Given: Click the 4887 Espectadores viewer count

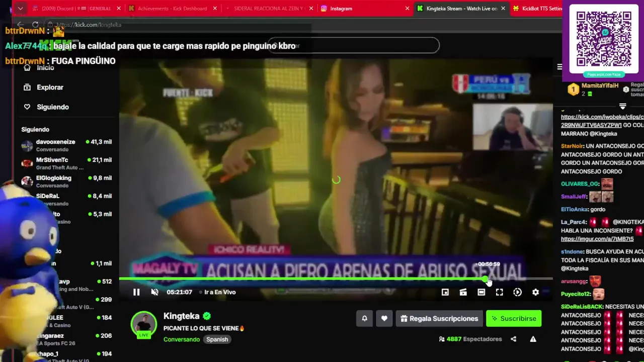Looking at the screenshot, I should 470,339.
